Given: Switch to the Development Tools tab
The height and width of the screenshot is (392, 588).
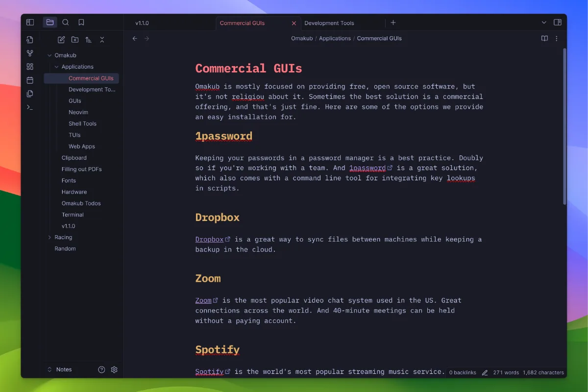Looking at the screenshot, I should point(329,23).
